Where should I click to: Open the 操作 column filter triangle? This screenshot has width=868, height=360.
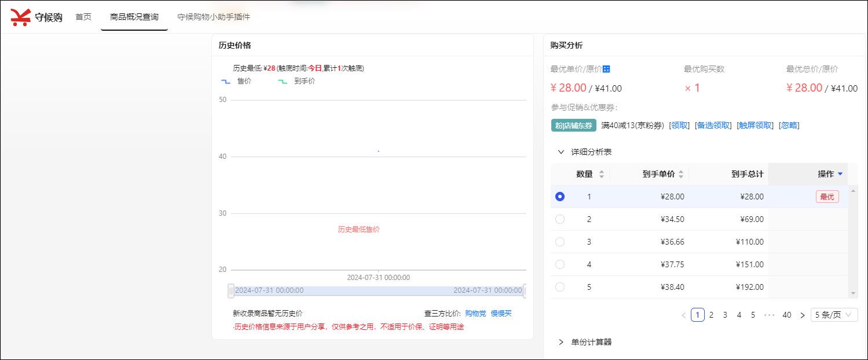coord(840,174)
